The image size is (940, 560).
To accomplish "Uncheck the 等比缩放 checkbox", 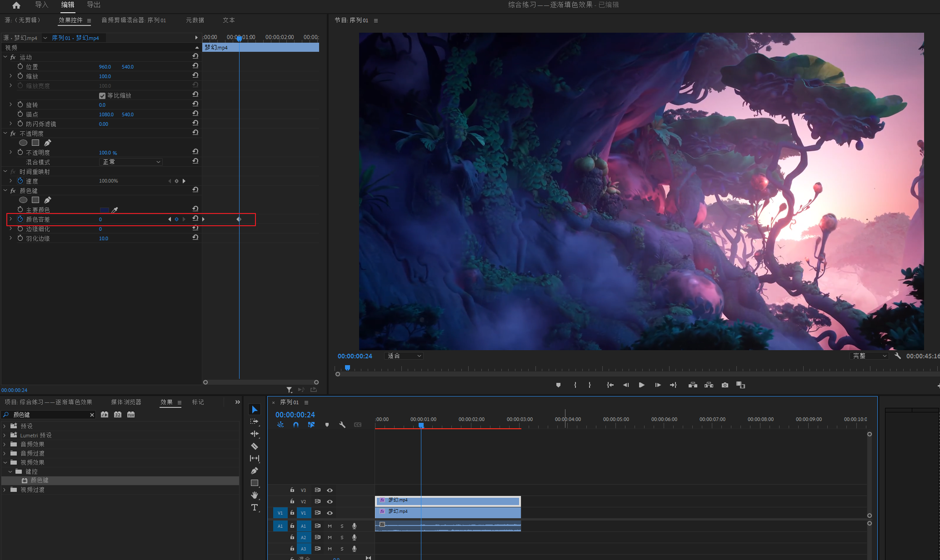I will tap(102, 95).
